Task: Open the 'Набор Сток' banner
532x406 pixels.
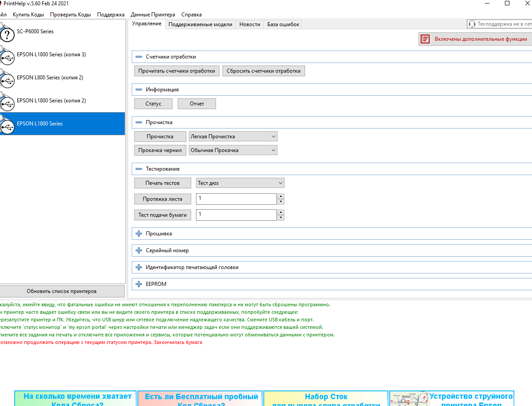Action: pos(326,398)
